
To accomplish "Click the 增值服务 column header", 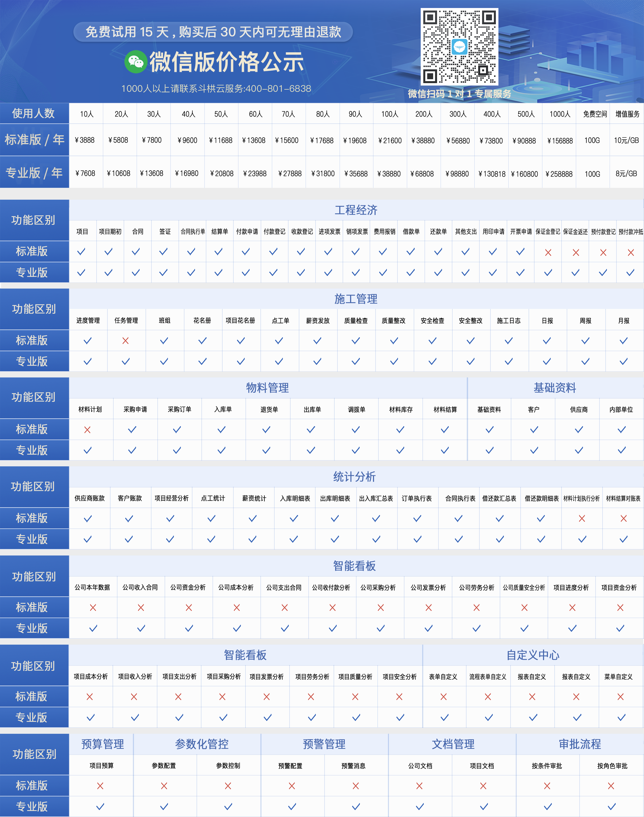I will click(x=628, y=114).
